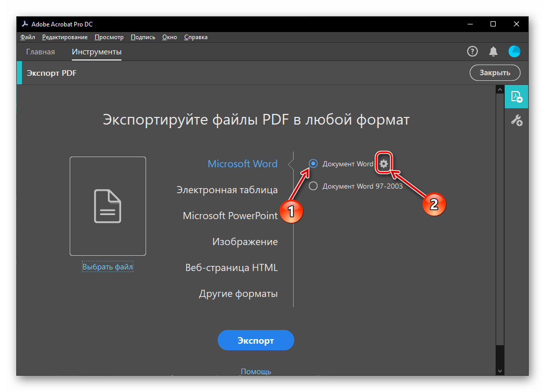Open the Help question mark icon
Viewport: 545px width, 392px height.
(472, 52)
